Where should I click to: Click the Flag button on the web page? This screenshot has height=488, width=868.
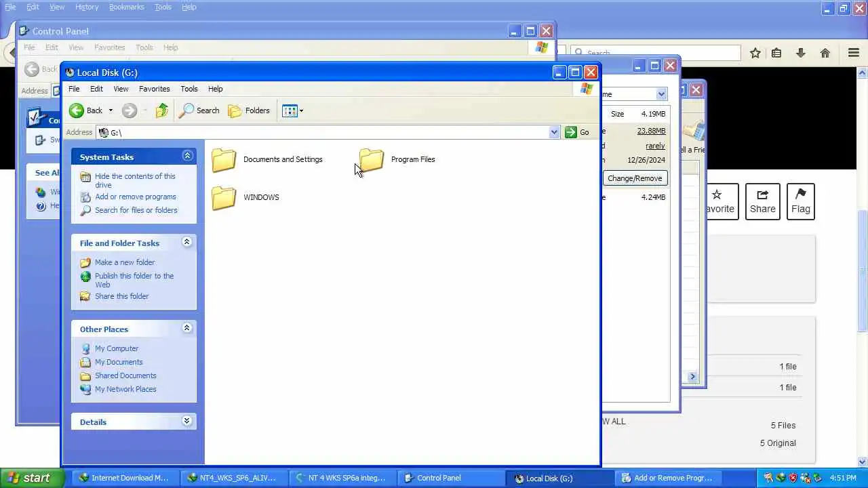pos(800,201)
